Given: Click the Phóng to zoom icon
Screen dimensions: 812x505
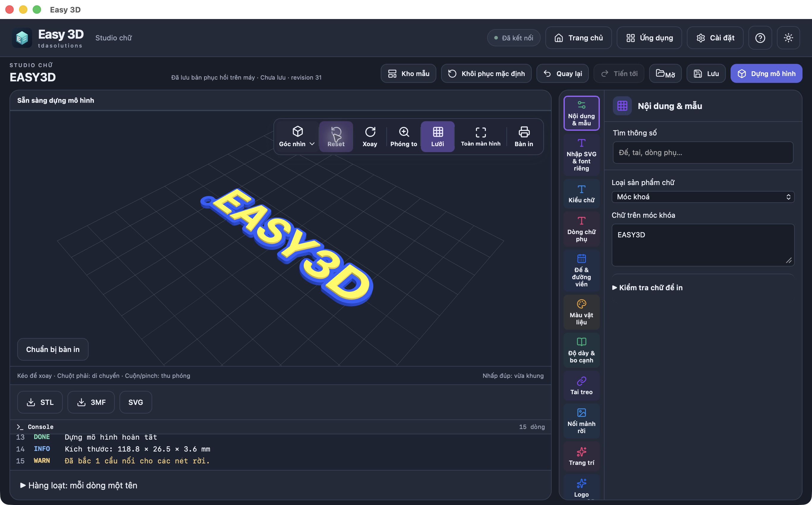Looking at the screenshot, I should (x=404, y=137).
